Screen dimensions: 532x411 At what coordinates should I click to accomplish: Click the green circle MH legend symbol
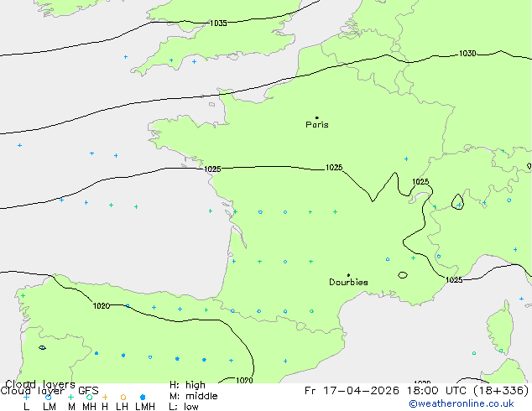[89, 397]
